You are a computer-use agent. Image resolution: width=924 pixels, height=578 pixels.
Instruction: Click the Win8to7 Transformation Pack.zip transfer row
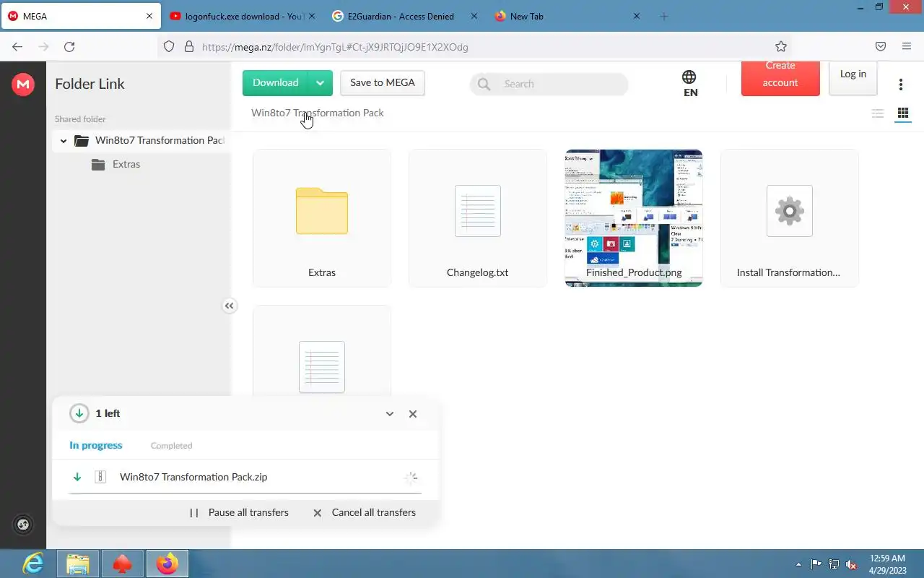point(245,478)
